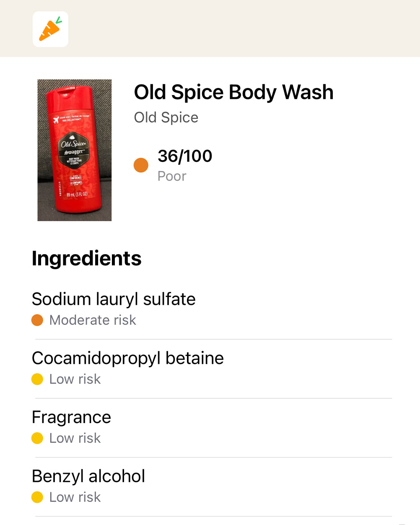Click Low risk label under Benzyl alcohol
The image size is (420, 525).
coord(75,497)
